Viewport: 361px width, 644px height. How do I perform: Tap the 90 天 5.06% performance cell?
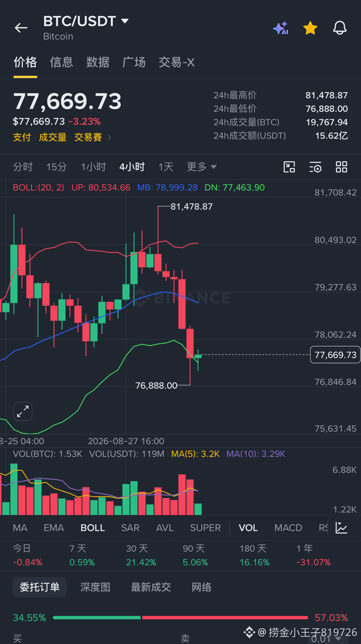pos(195,556)
